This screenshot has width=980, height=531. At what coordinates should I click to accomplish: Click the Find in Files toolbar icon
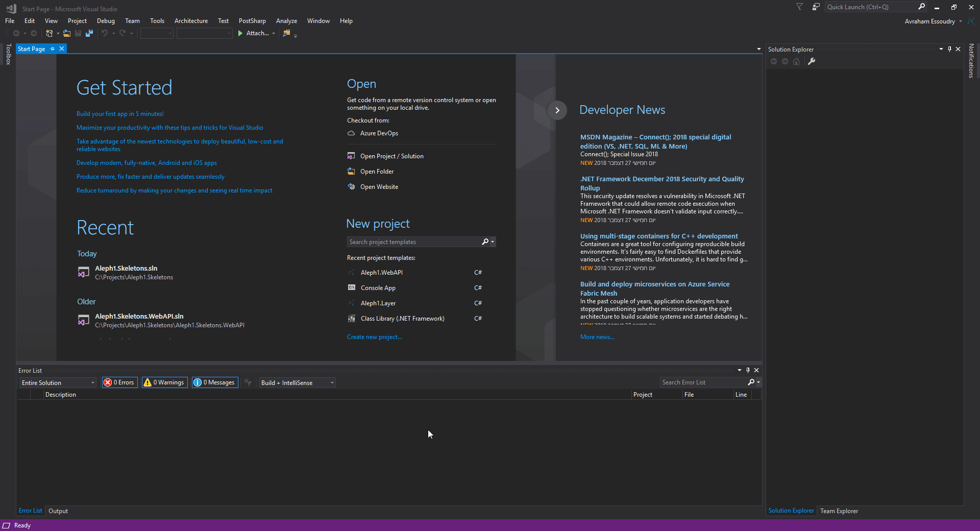(x=286, y=33)
